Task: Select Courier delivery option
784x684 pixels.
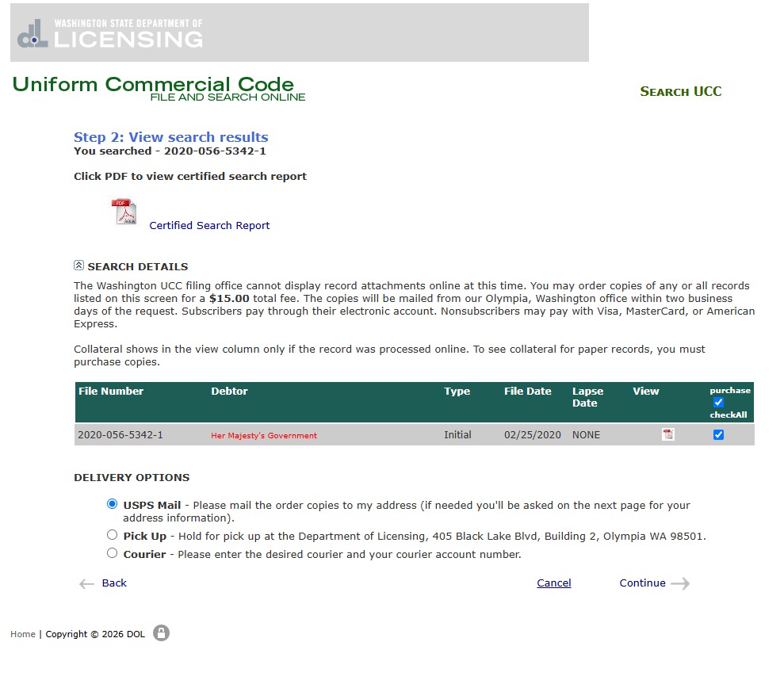Action: coord(112,553)
